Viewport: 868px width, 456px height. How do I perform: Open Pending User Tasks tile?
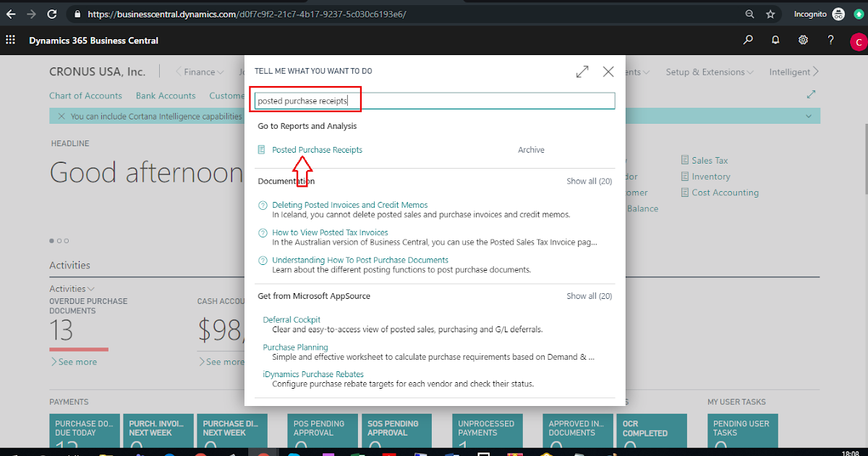pos(742,429)
